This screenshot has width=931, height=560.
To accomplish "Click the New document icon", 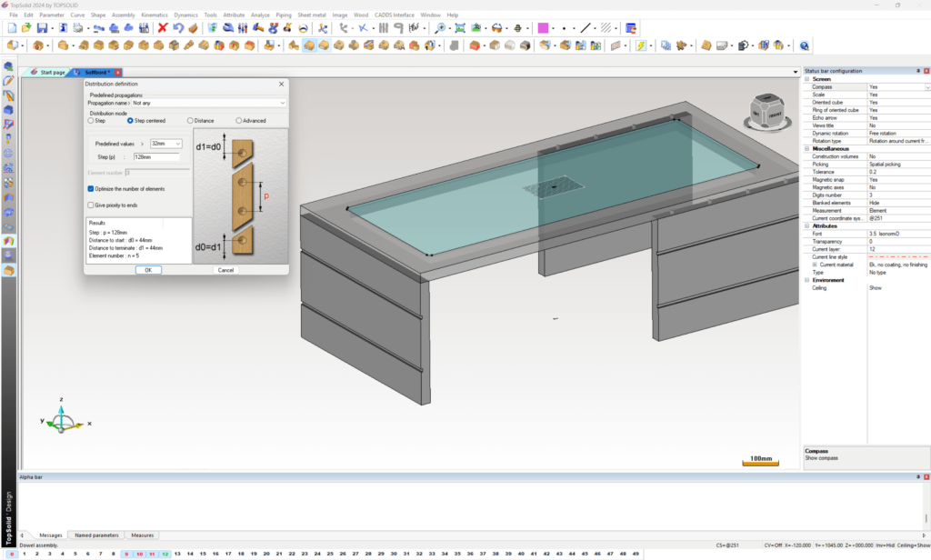I will [x=13, y=28].
